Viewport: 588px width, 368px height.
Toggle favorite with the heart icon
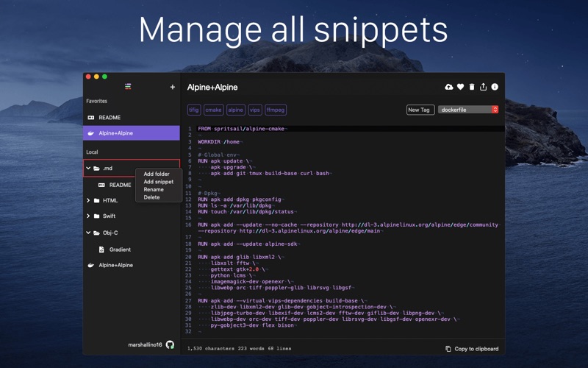pyautogui.click(x=461, y=87)
